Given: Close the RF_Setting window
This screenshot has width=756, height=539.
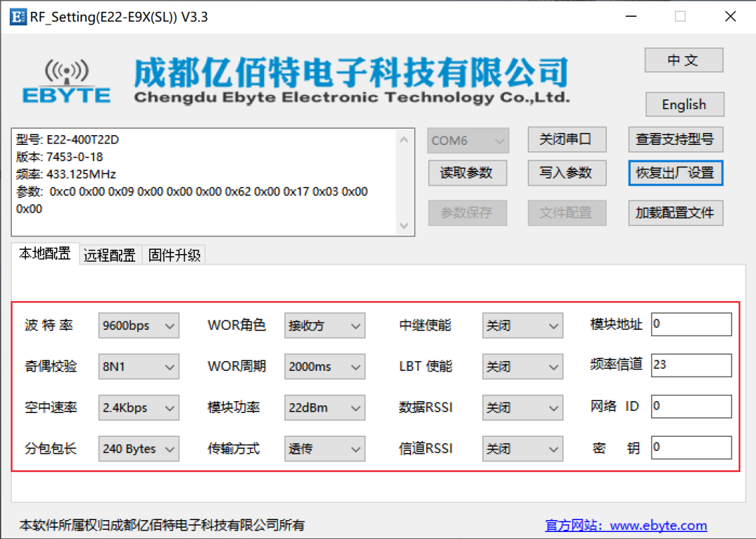Looking at the screenshot, I should point(730,16).
